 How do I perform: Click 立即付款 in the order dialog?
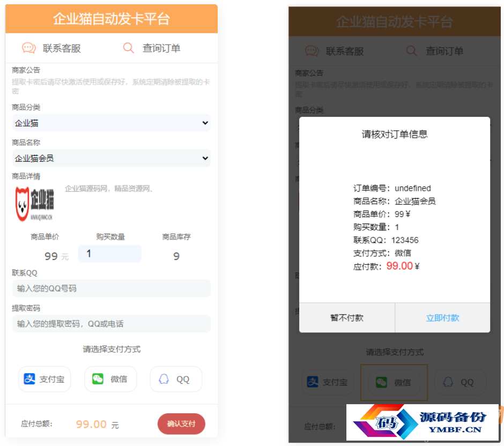pyautogui.click(x=442, y=318)
